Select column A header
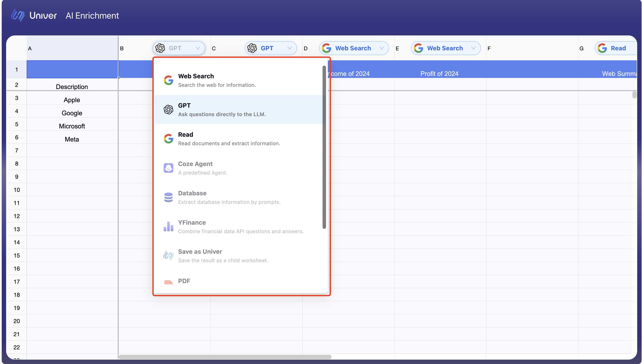 72,48
